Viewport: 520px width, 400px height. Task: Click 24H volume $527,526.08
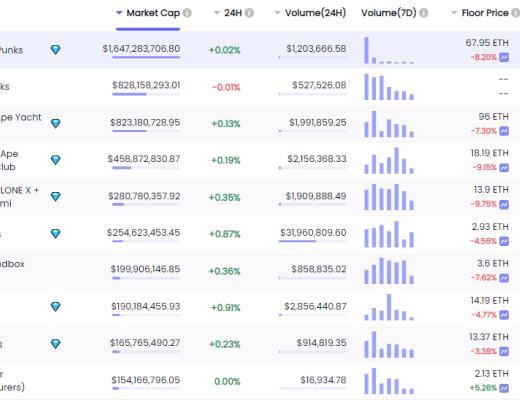coord(319,85)
